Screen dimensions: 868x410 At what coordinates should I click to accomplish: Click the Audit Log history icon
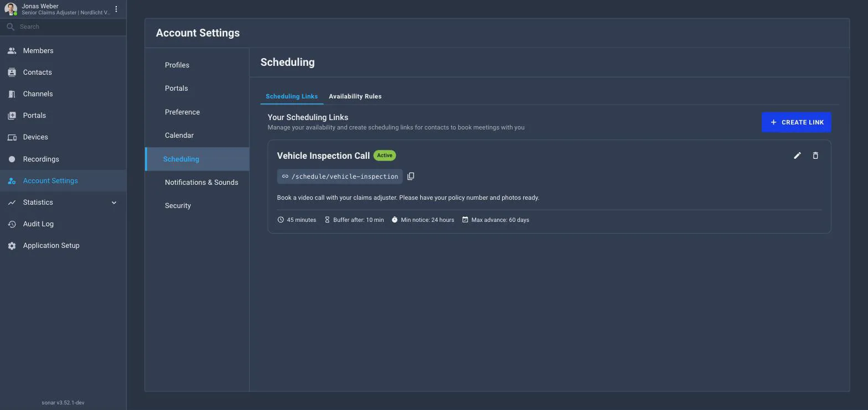(12, 224)
